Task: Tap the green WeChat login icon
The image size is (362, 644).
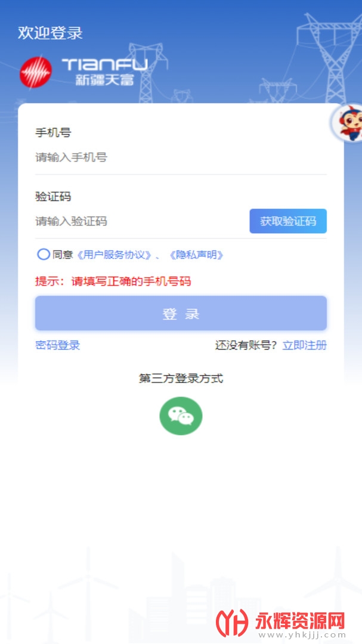Action: pyautogui.click(x=181, y=416)
